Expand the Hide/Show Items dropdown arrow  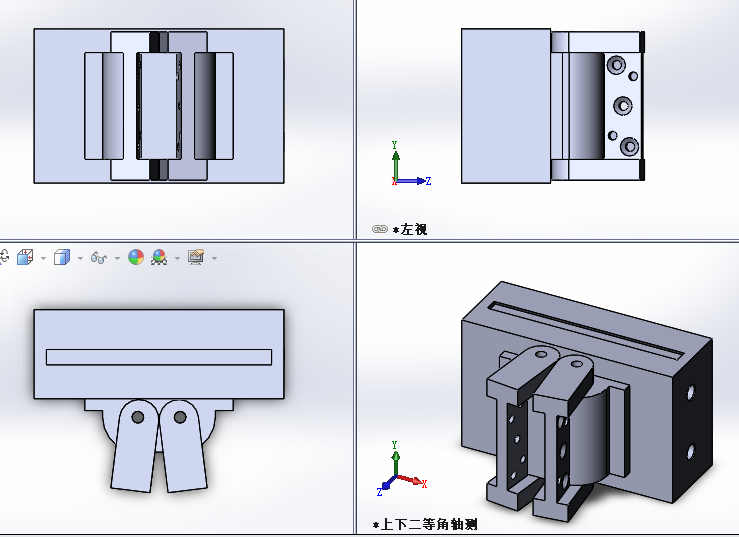click(x=117, y=258)
